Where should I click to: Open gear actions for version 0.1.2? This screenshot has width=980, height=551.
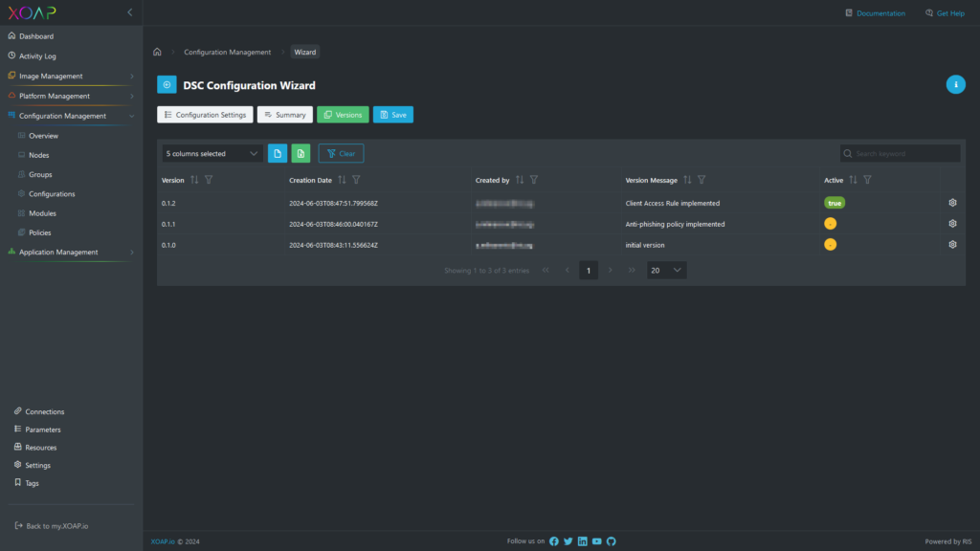952,203
